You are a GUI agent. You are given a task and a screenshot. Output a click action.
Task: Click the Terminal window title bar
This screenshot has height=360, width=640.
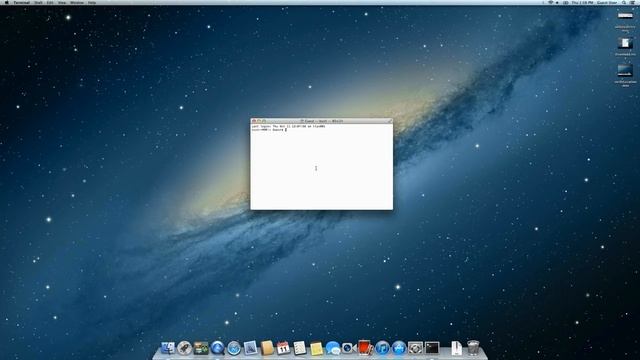[322, 121]
